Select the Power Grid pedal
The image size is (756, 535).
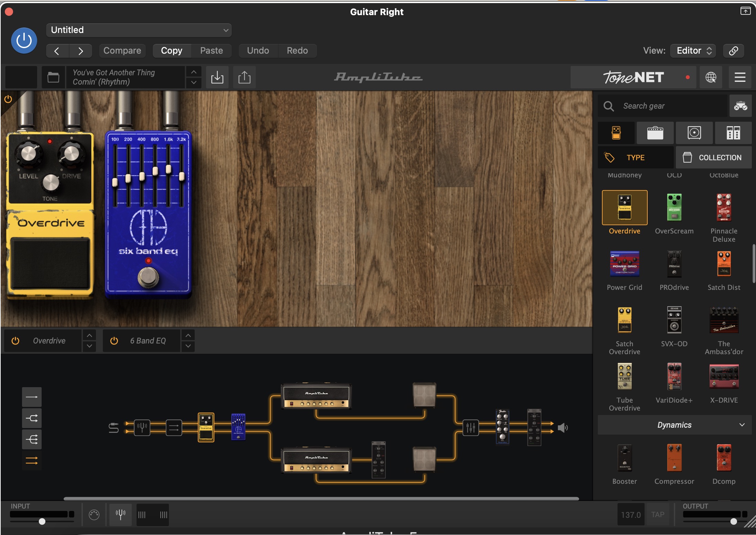coord(625,264)
